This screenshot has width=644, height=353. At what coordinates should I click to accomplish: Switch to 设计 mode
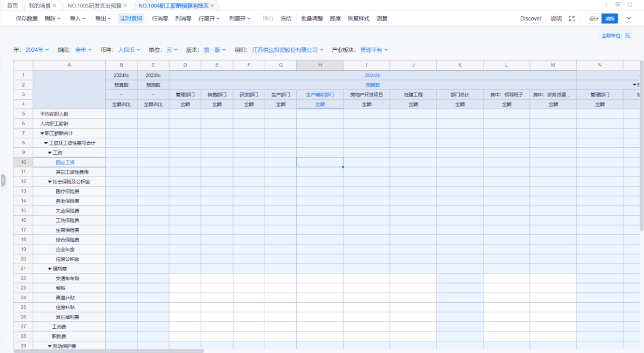[x=594, y=19]
